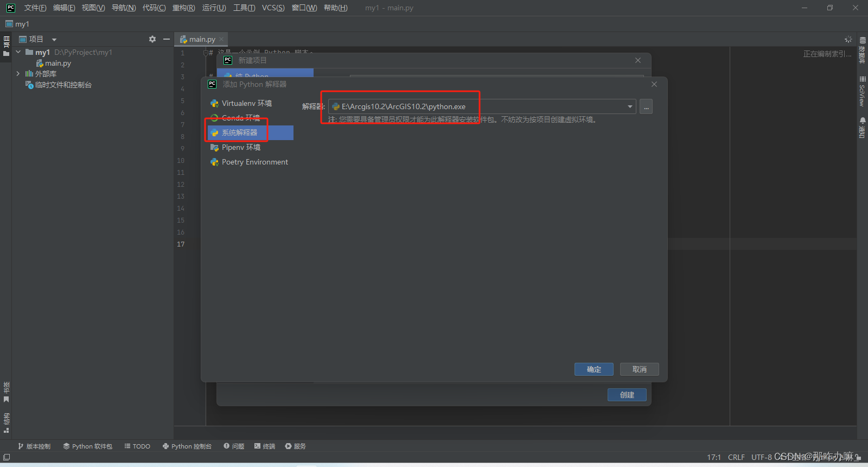
Task: Open the 数据库 side panel
Action: tap(863, 50)
